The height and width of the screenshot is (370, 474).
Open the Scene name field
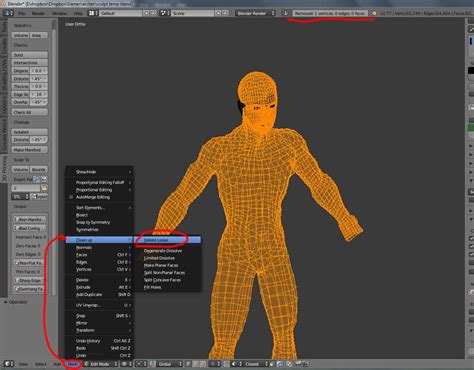192,13
